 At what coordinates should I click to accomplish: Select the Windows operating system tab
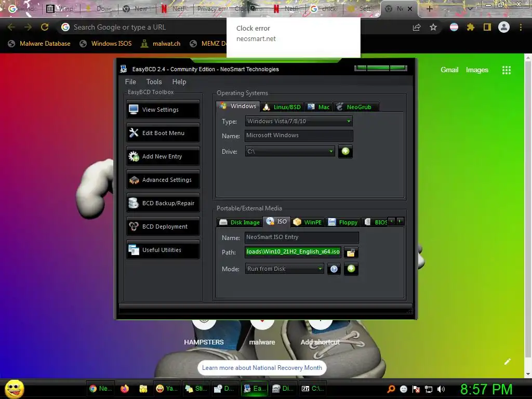point(238,106)
